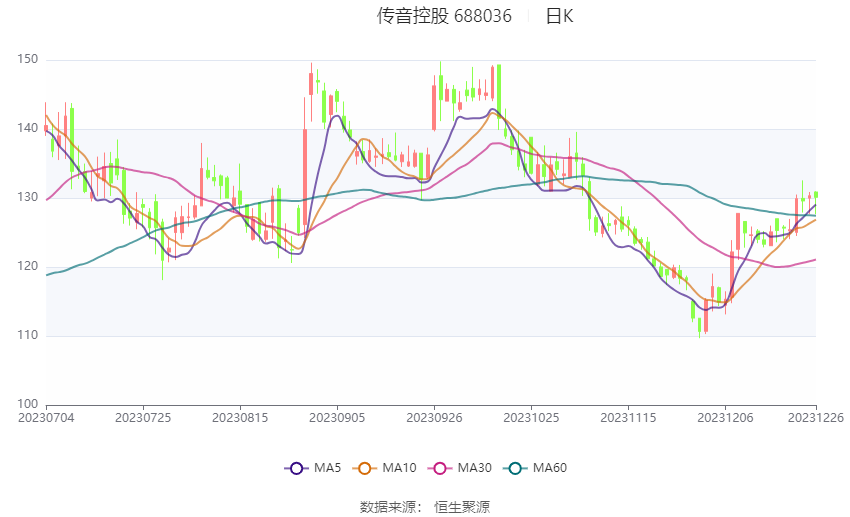The width and height of the screenshot is (850, 517).
Task: Click the 150 price axis label
Action: 28,59
